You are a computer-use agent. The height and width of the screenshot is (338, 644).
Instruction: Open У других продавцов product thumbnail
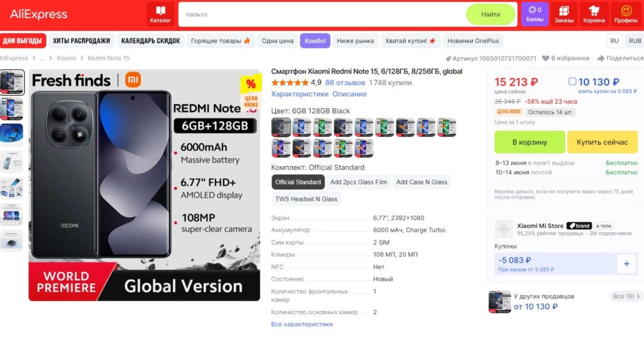(x=499, y=302)
